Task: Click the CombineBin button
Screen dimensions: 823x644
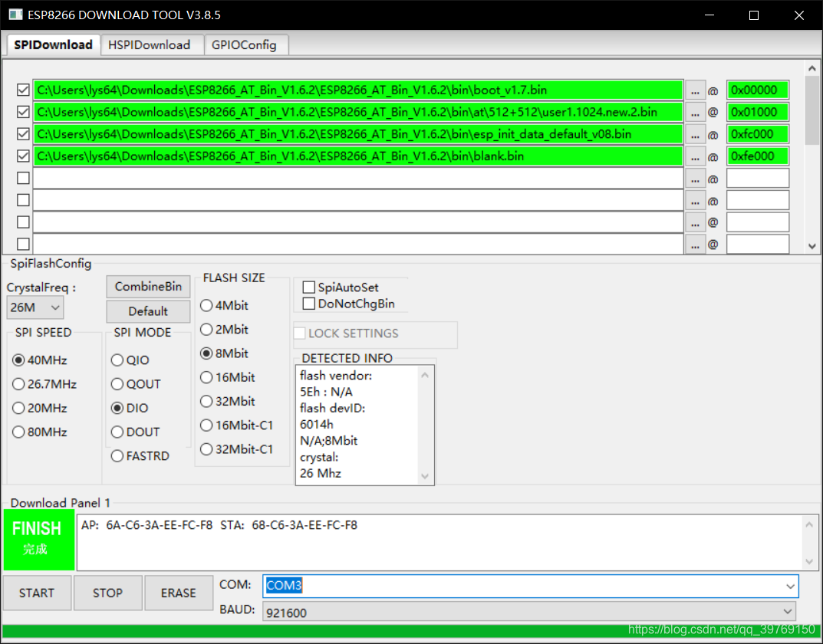Action: (148, 287)
